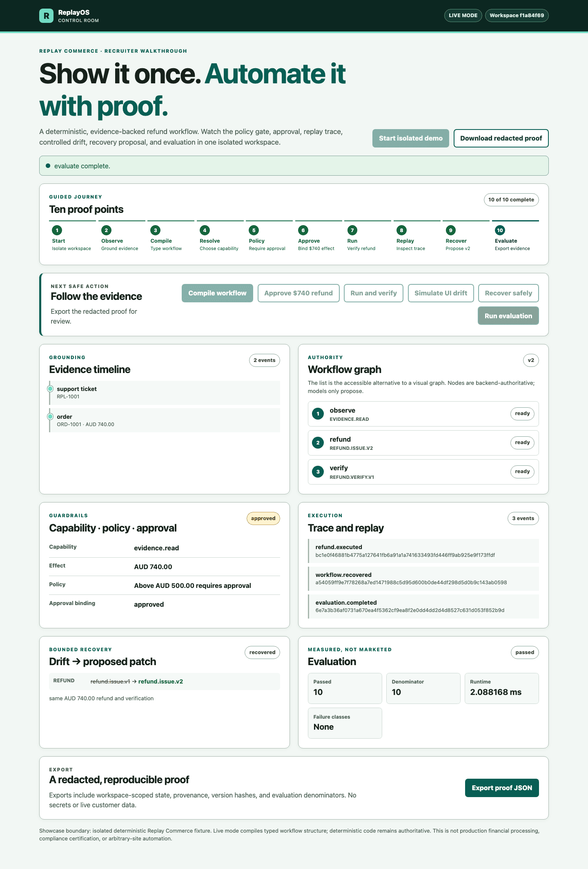Click the 2 events pill in Evidence timeline

265,360
